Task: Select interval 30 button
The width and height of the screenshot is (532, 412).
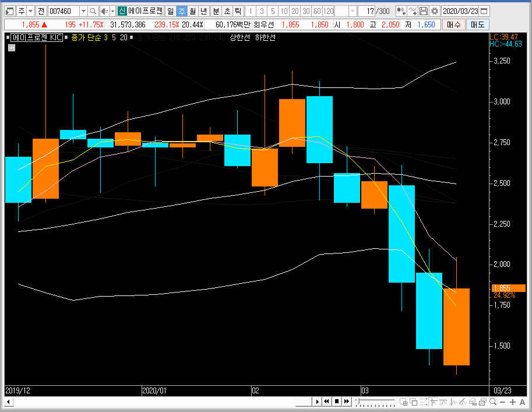Action: [x=306, y=11]
